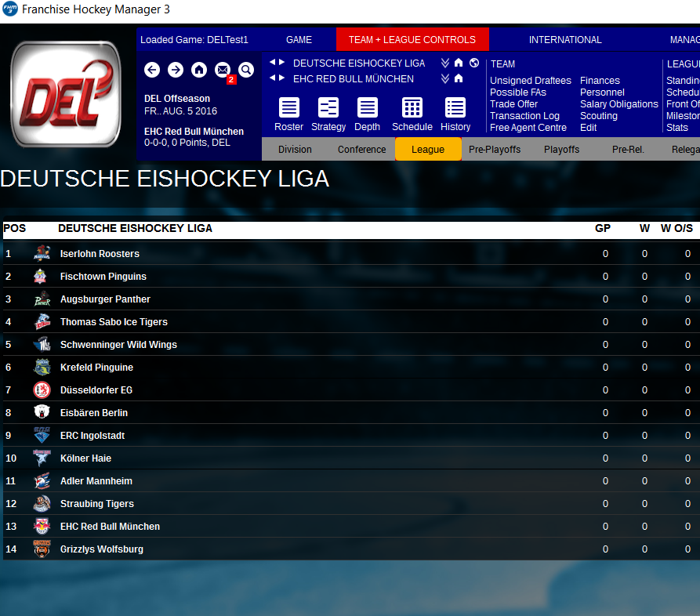Click the magnifying glass search icon

point(246,70)
